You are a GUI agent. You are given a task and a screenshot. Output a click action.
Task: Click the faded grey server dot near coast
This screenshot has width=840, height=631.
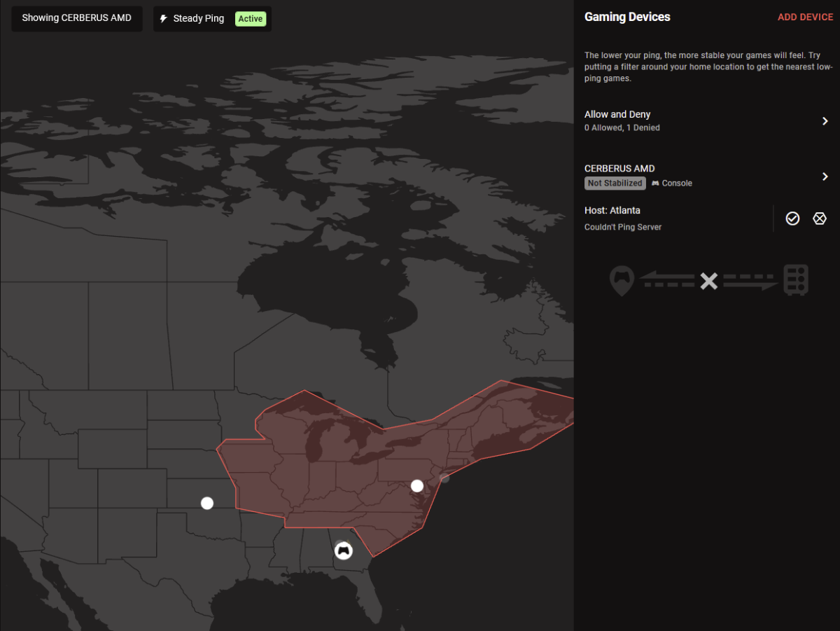[444, 478]
